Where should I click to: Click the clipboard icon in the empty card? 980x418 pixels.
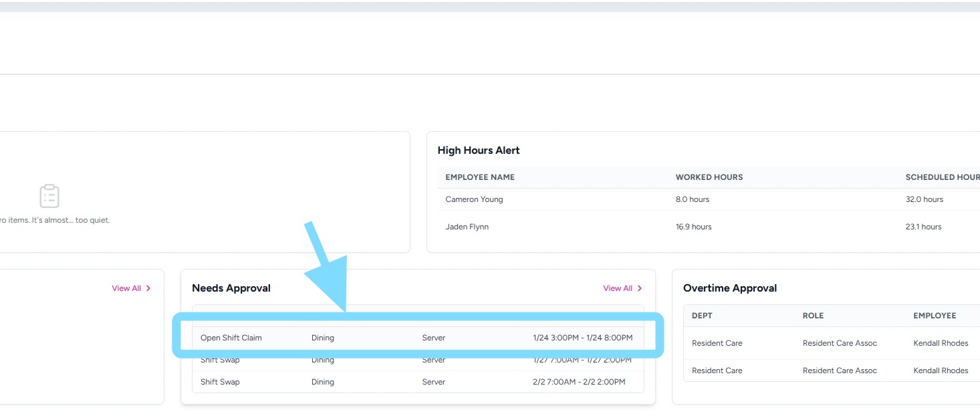click(x=49, y=196)
